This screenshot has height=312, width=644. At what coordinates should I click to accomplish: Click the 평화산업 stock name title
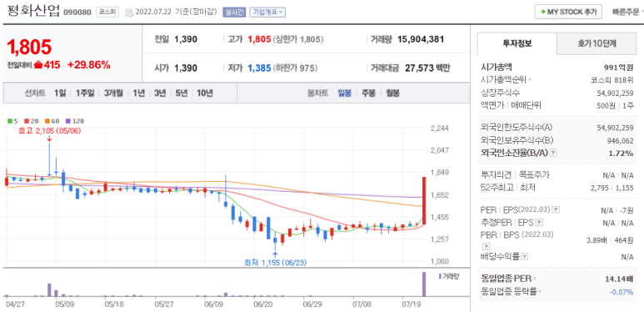point(33,11)
